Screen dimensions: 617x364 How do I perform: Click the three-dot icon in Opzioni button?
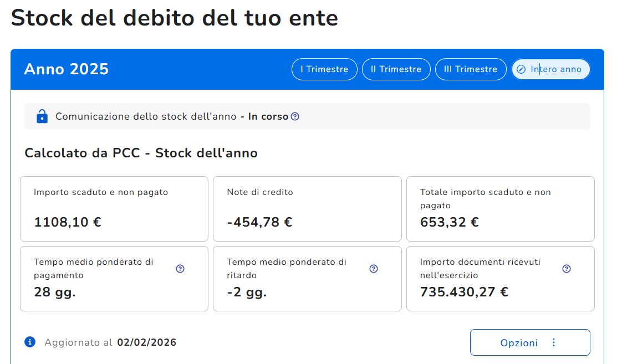tap(553, 342)
